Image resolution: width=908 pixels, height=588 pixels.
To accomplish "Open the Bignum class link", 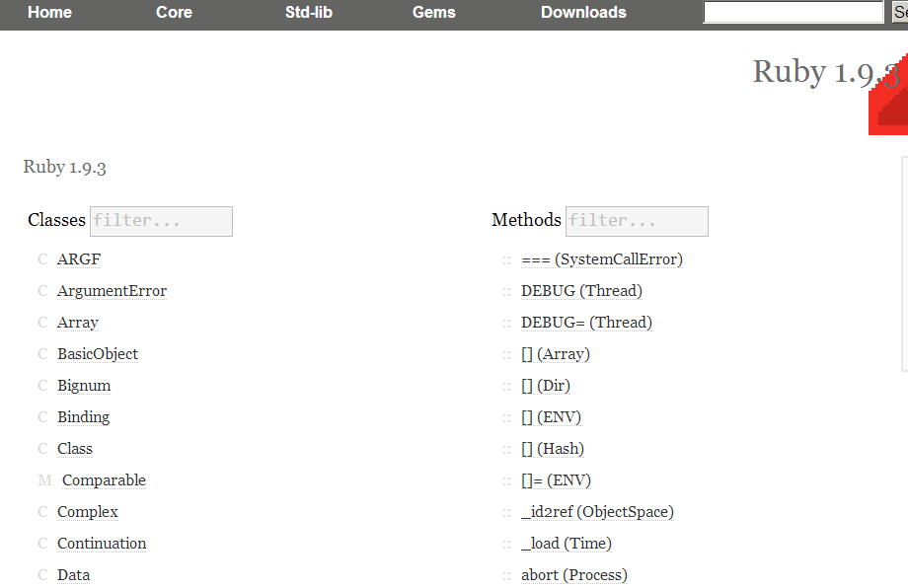I will click(x=83, y=386).
